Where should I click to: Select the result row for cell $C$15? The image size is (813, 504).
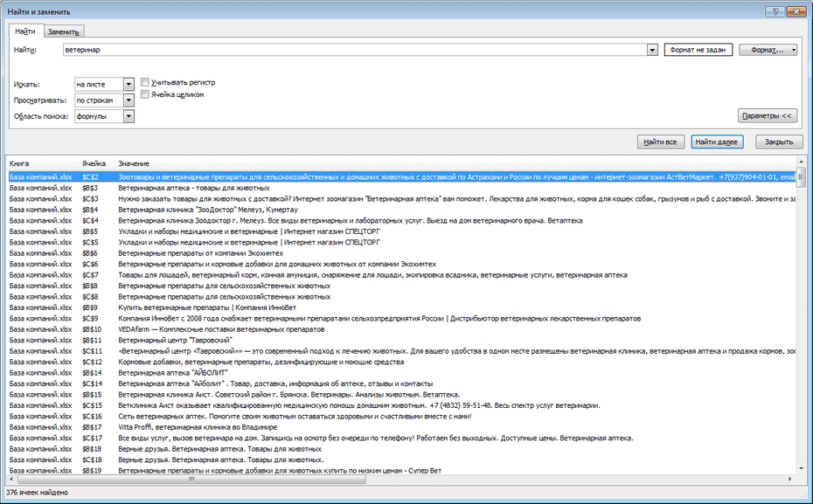pos(401,405)
